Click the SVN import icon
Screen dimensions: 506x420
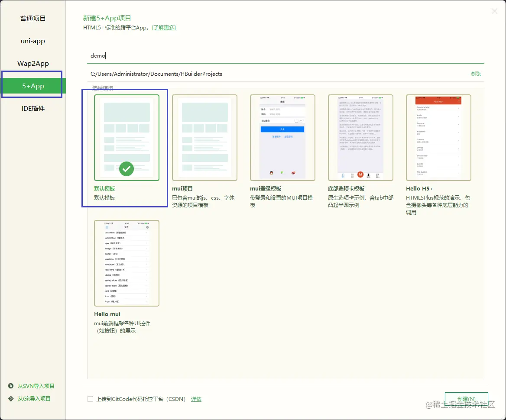point(11,386)
